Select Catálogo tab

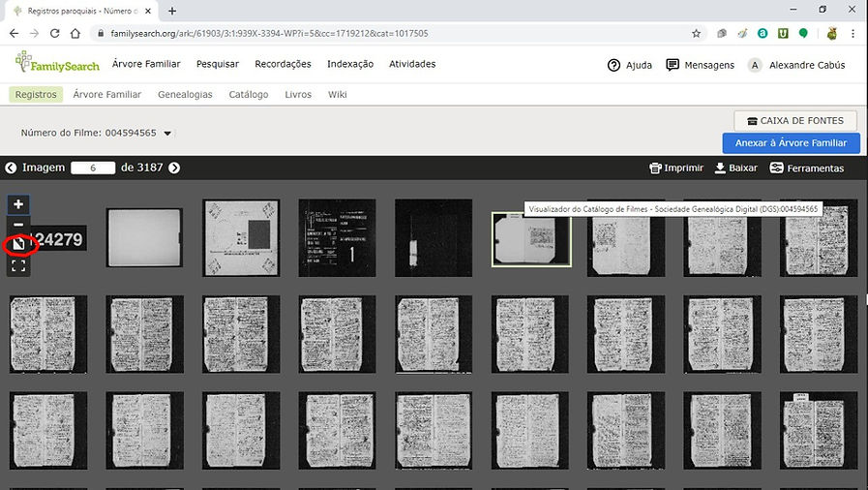point(249,95)
